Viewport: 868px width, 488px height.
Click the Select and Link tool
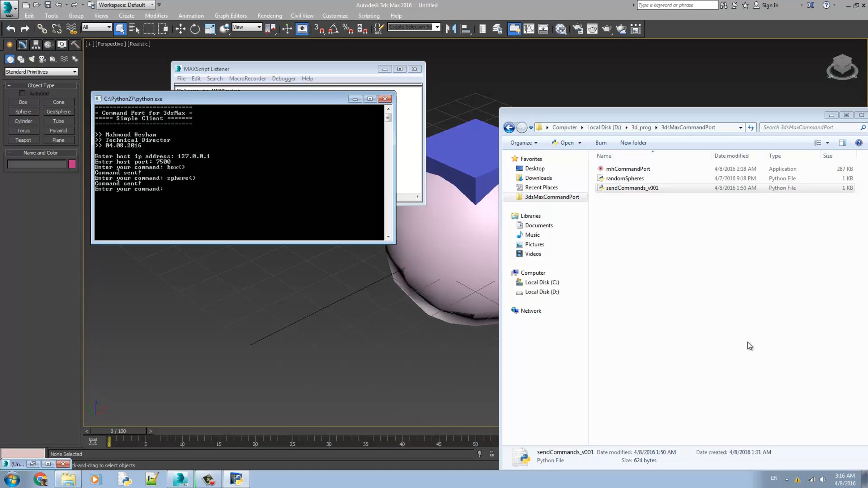point(42,29)
